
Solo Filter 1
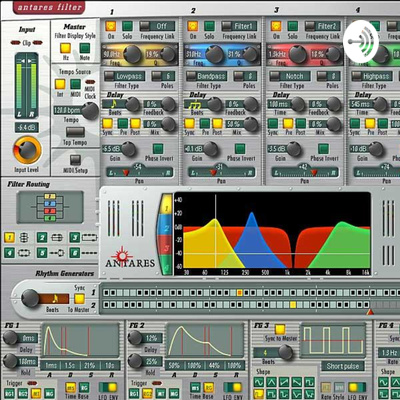[127, 26]
